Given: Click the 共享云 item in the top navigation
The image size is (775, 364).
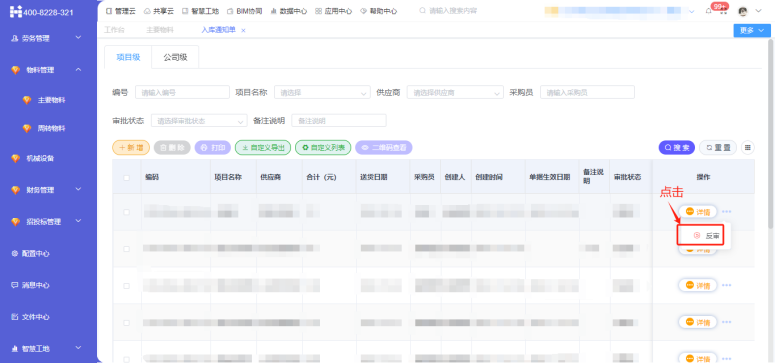Looking at the screenshot, I should (159, 11).
